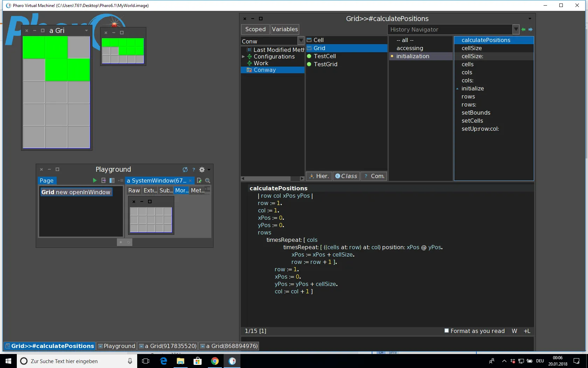The image size is (588, 368).
Task: Open the package search field dropdown arrow
Action: point(301,41)
